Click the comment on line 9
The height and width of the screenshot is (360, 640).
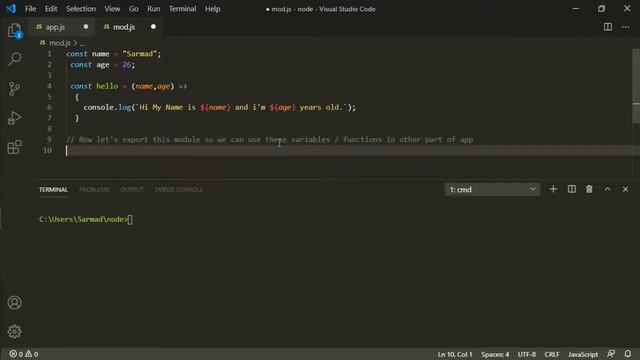269,140
